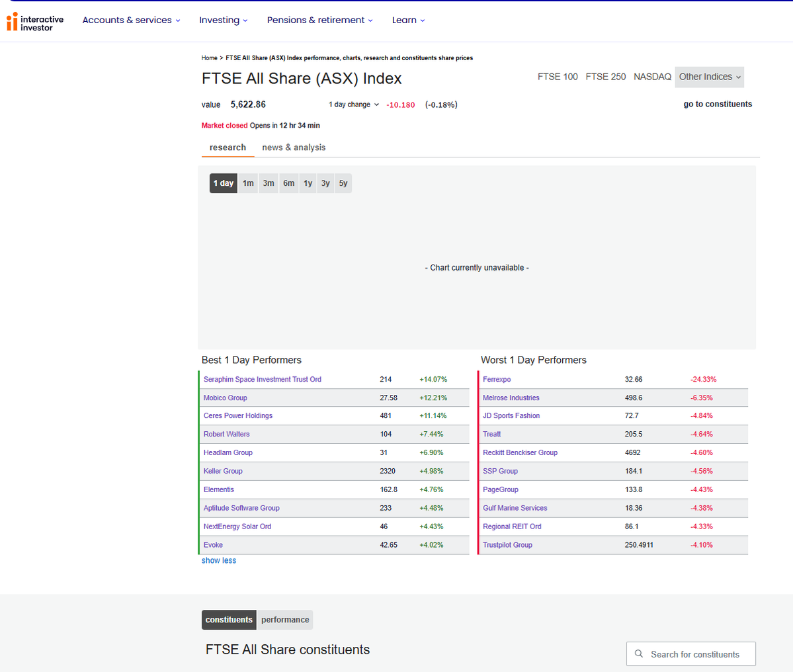Open Pensions & retirement dropdown

coord(319,21)
